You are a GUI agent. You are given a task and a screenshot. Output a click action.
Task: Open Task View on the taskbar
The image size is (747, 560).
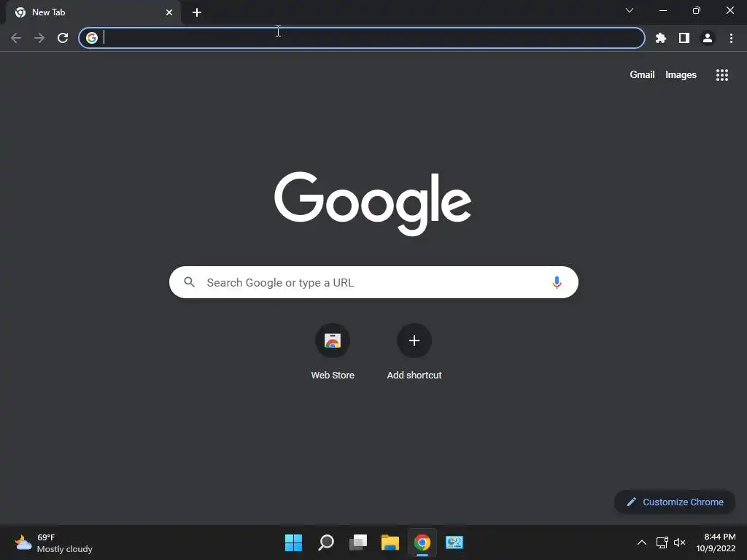click(x=358, y=542)
